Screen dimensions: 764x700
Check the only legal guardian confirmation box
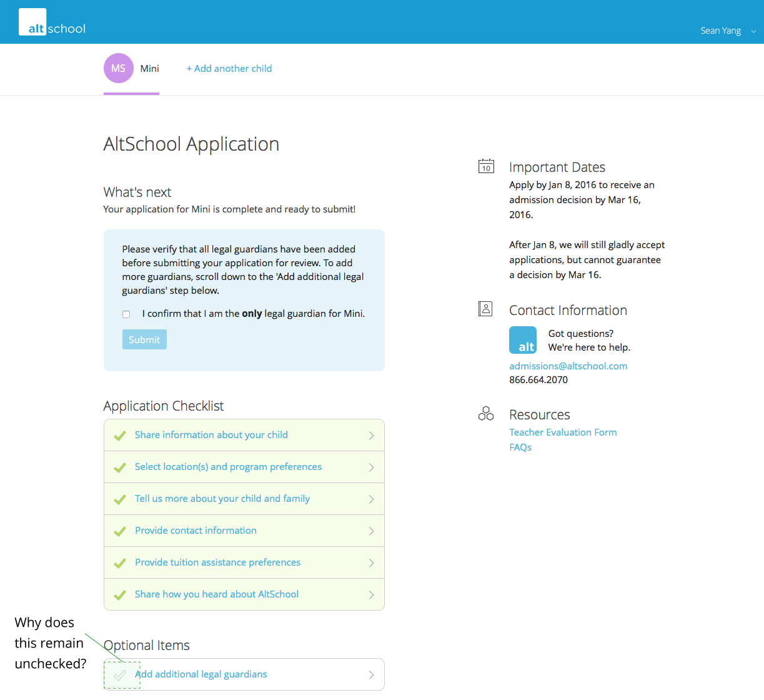(126, 314)
